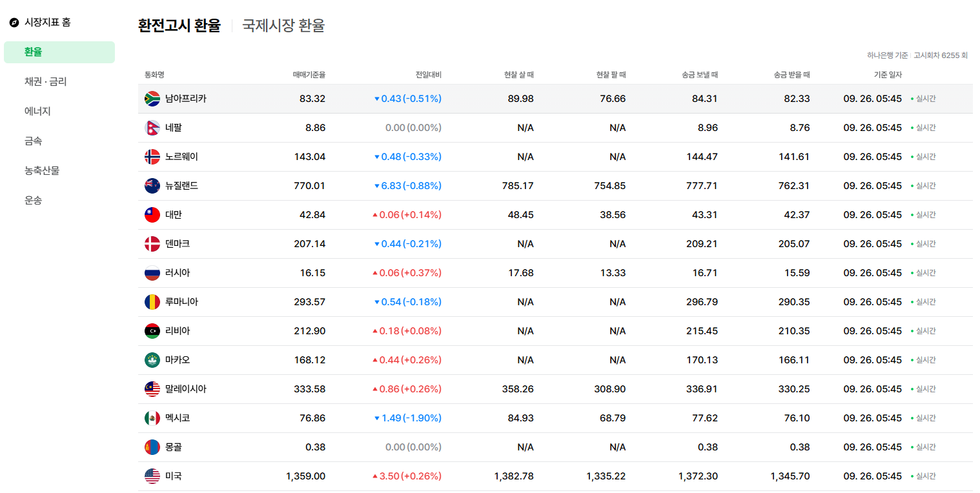This screenshot has height=493, width=980.
Task: Open the 대만 currency name
Action: point(174,215)
